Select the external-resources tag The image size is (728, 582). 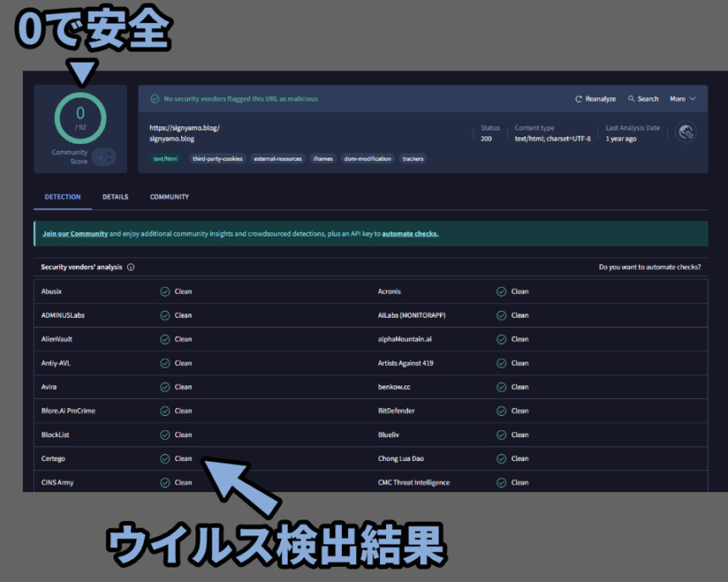278,159
